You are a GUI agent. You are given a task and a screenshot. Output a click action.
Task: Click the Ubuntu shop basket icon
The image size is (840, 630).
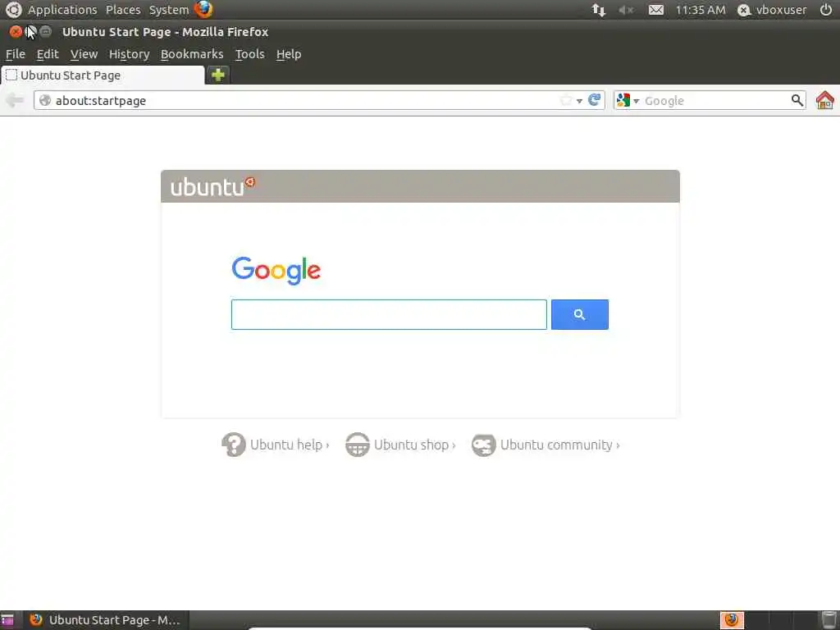point(358,445)
